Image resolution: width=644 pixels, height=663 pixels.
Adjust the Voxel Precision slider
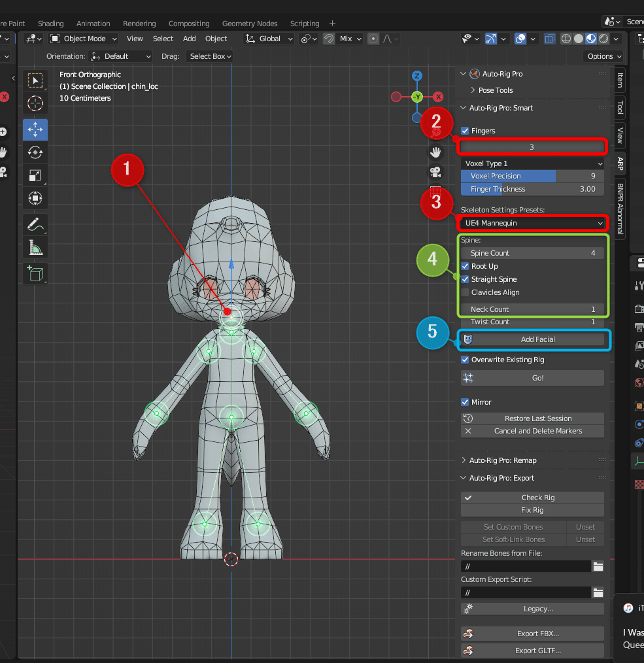pyautogui.click(x=532, y=176)
